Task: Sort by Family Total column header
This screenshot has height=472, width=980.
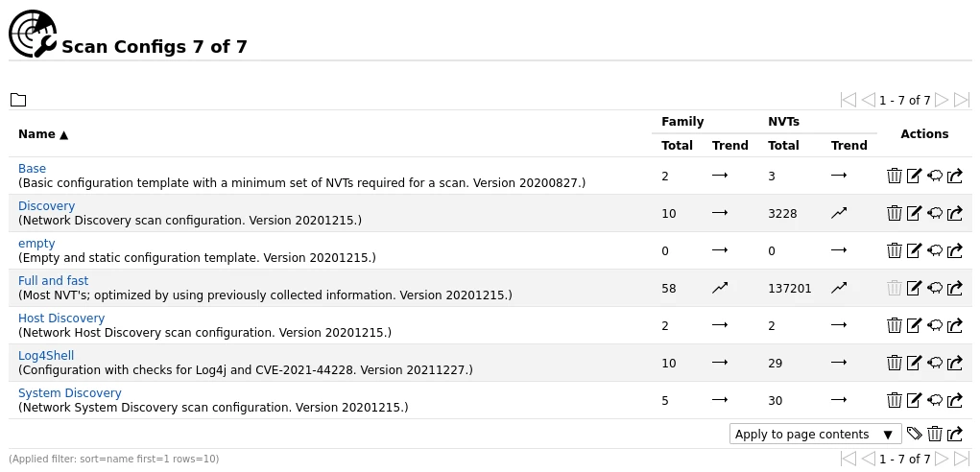Action: [677, 146]
